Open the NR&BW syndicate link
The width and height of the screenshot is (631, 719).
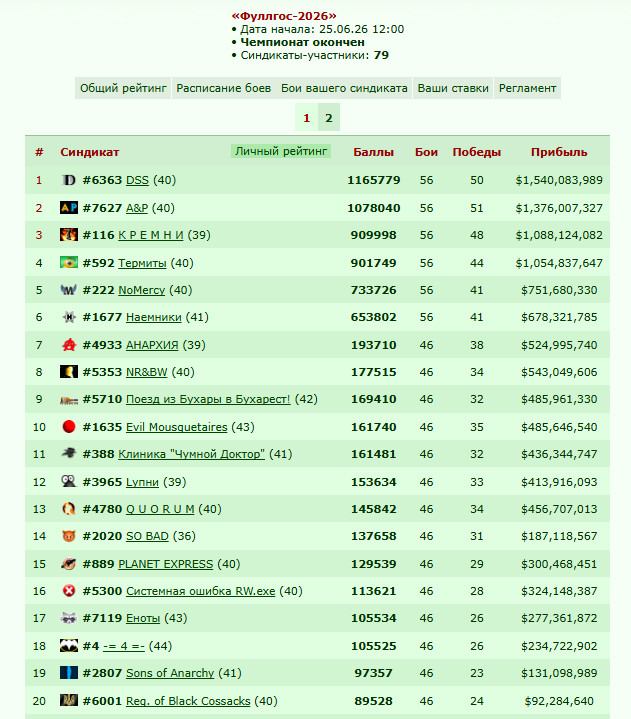pos(147,372)
